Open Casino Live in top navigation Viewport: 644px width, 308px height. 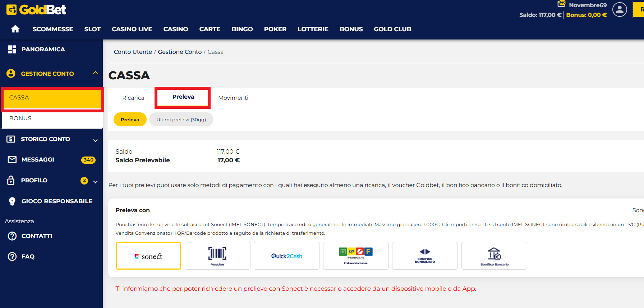coord(132,29)
